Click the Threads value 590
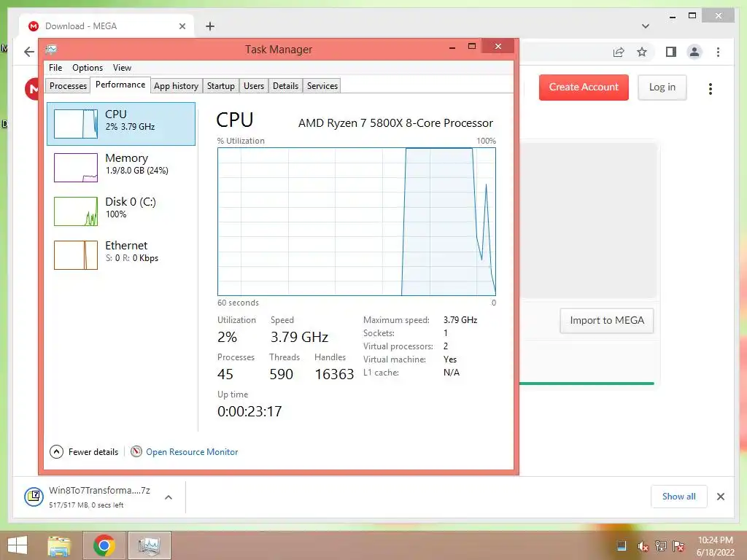747x560 pixels. [x=281, y=374]
